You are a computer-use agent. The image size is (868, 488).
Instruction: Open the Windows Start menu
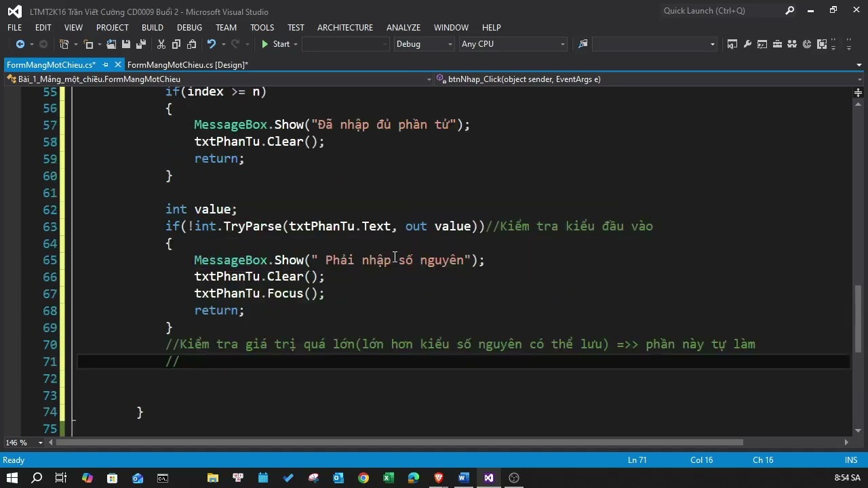[x=12, y=478]
